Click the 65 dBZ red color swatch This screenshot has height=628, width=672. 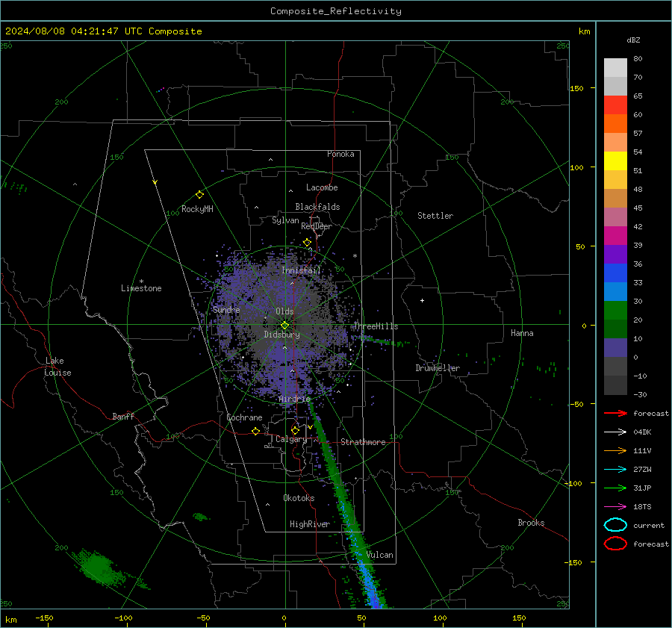(615, 105)
